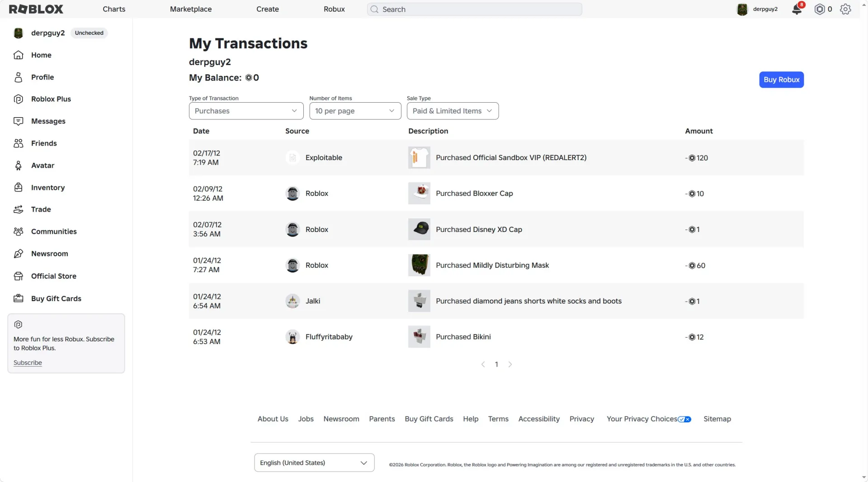868x482 pixels.
Task: Click the Communities icon in sidebar
Action: [19, 232]
